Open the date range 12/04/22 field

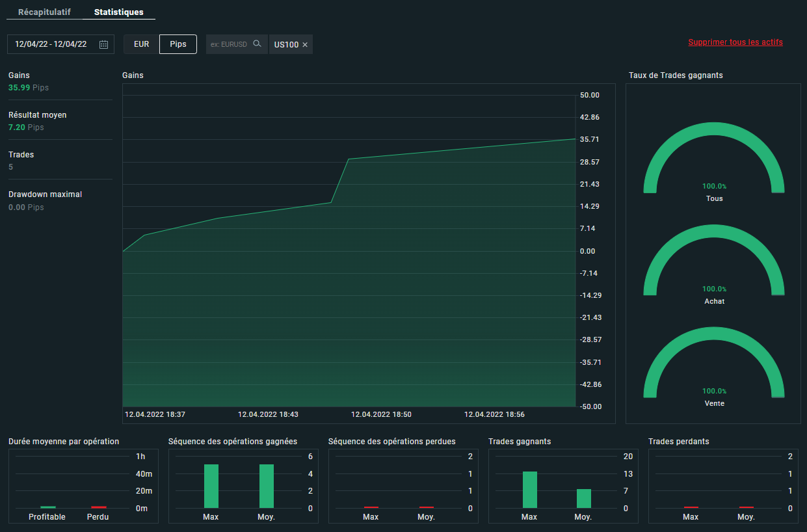[51, 44]
